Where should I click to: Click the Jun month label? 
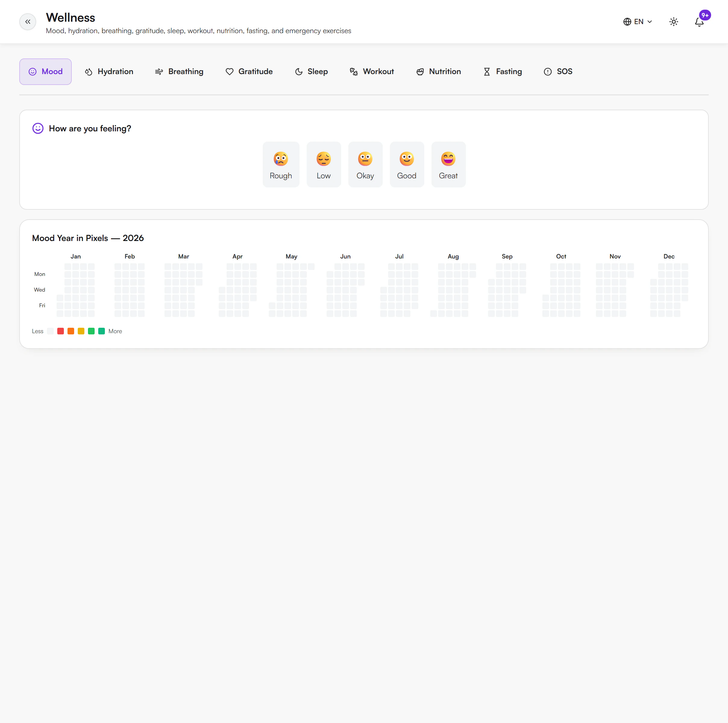tap(345, 256)
